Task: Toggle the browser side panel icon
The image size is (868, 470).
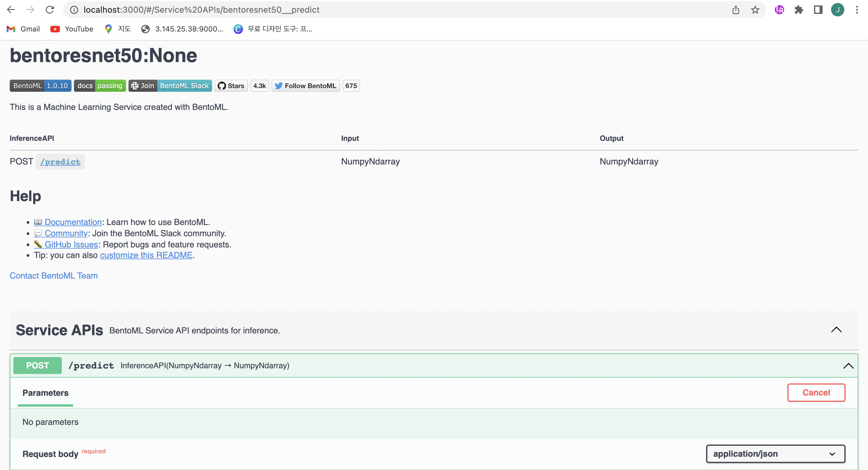Action: click(818, 10)
